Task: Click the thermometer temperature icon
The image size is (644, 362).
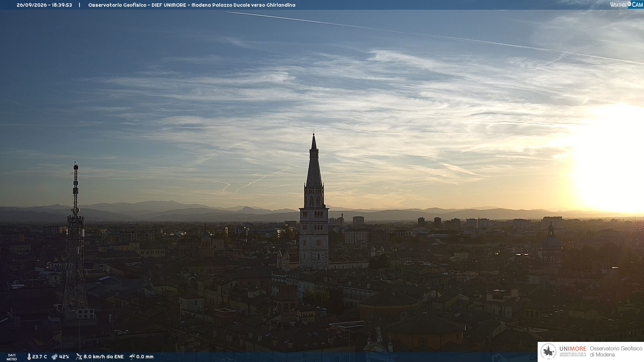Action: coord(29,357)
